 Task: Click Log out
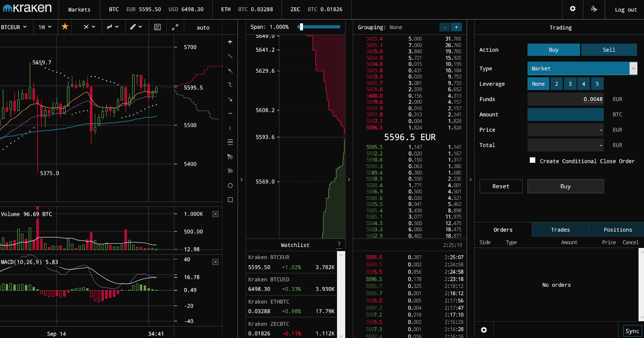[626, 10]
